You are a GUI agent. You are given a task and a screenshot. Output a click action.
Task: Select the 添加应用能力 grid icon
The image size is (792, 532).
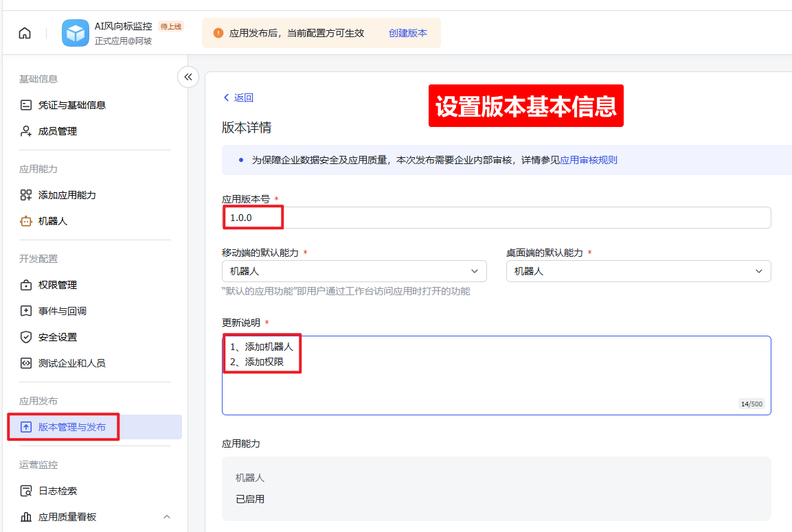click(26, 195)
